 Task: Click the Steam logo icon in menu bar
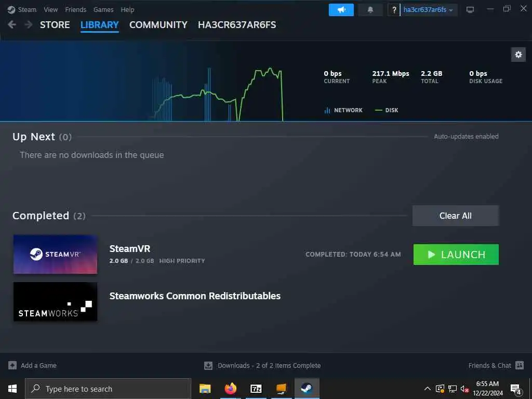coord(11,9)
